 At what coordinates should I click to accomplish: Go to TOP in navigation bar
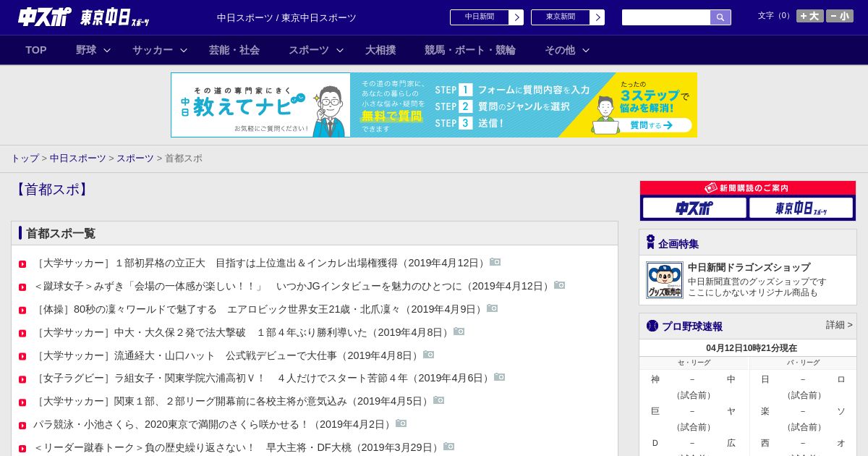(36, 50)
